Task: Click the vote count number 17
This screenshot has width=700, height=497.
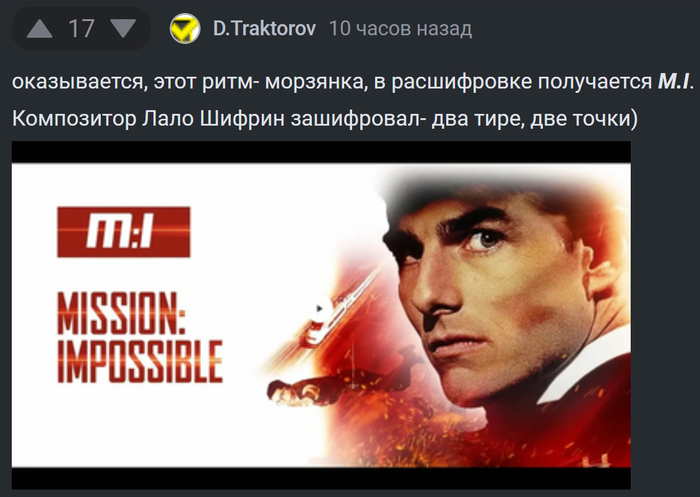Action: [81, 29]
